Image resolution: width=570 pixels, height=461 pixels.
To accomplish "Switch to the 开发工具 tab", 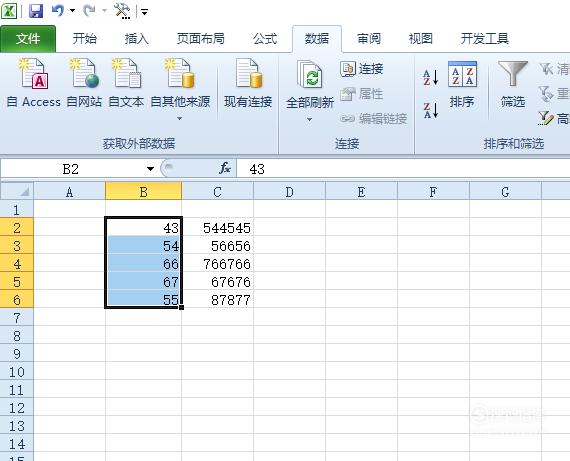I will pyautogui.click(x=485, y=39).
